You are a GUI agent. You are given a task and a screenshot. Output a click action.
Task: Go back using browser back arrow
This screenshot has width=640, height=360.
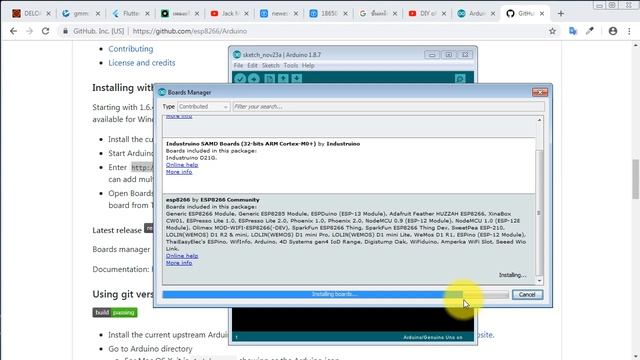13,31
